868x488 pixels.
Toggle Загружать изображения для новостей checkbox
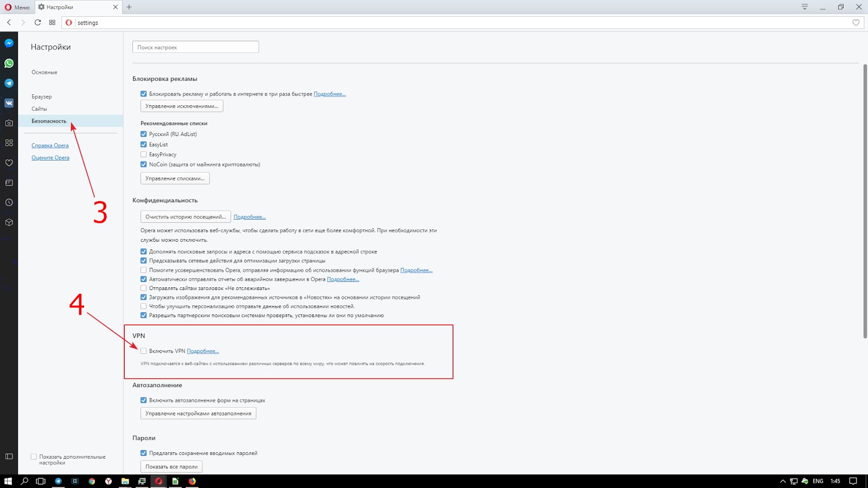144,297
